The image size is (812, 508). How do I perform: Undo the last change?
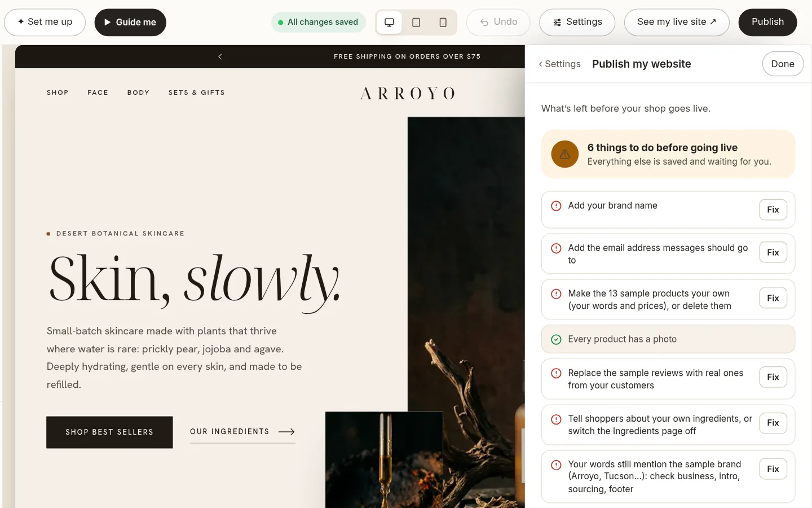point(498,23)
